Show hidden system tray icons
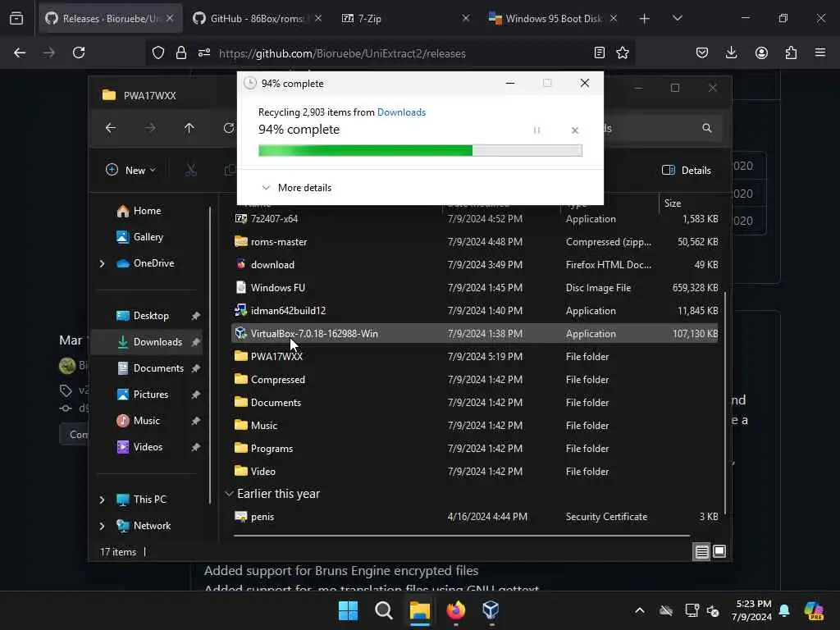This screenshot has width=840, height=630. pyautogui.click(x=640, y=610)
